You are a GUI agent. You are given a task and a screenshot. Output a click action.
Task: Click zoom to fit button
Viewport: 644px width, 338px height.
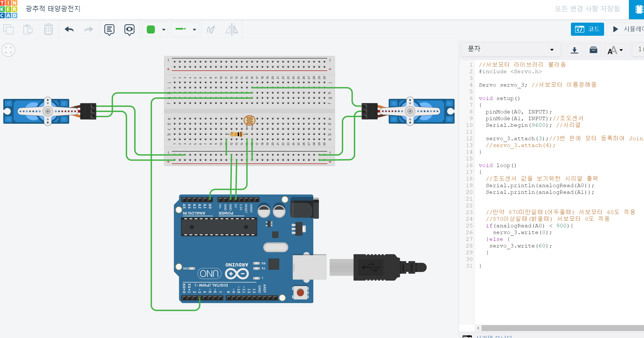coord(8,50)
